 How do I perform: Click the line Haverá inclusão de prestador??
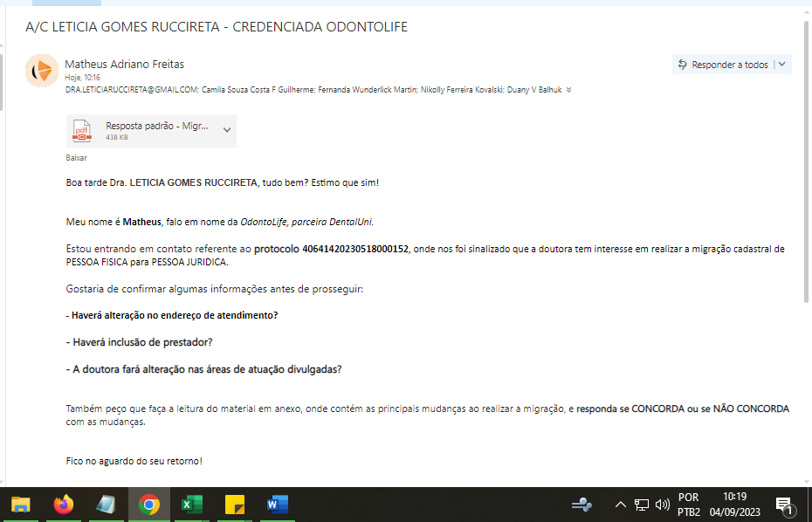(x=140, y=342)
